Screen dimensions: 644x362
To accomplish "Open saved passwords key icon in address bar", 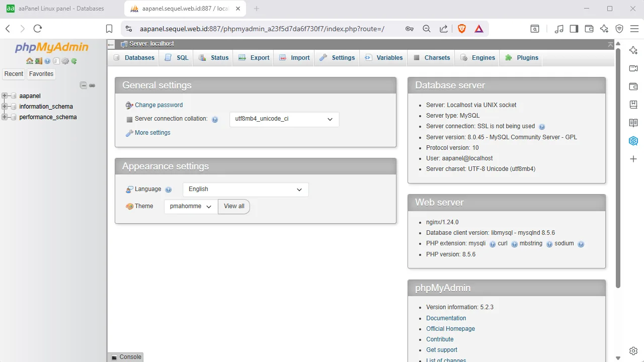I will pyautogui.click(x=410, y=29).
